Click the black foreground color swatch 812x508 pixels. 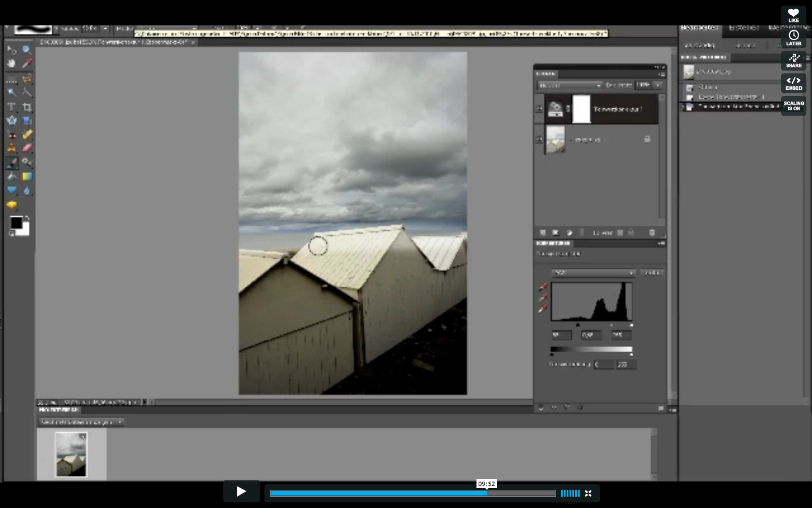tap(16, 223)
